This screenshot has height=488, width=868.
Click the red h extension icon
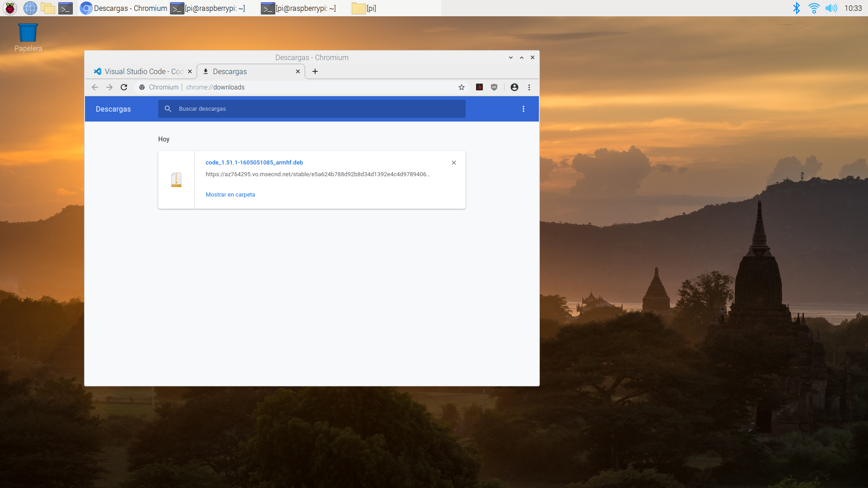tap(480, 87)
